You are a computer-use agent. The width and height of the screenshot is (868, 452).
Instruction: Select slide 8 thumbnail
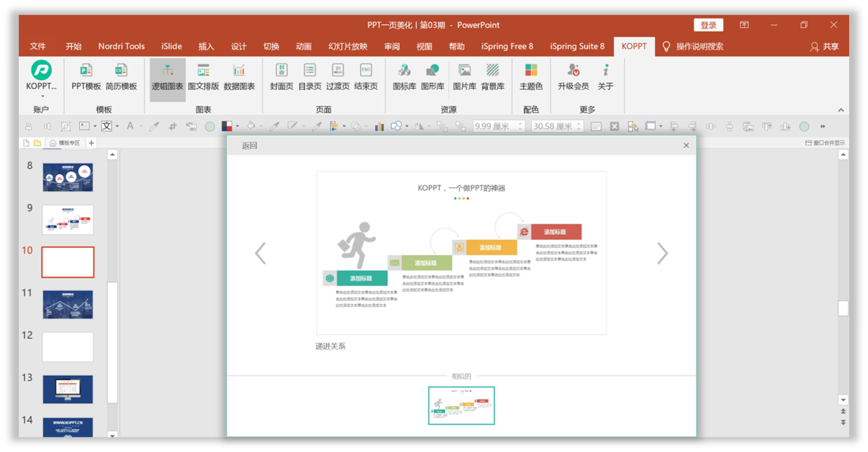(68, 177)
